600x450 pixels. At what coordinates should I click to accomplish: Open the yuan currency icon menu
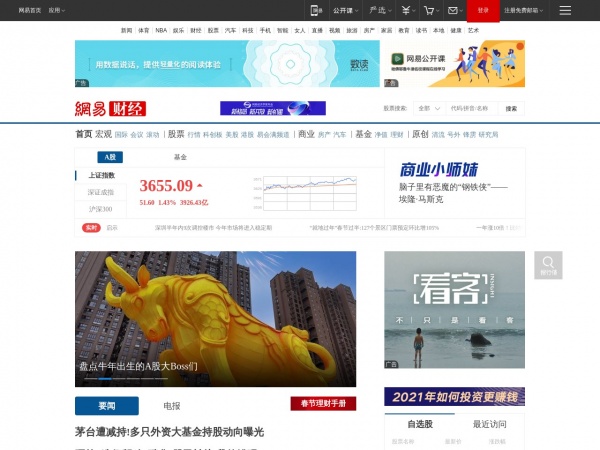tap(408, 10)
